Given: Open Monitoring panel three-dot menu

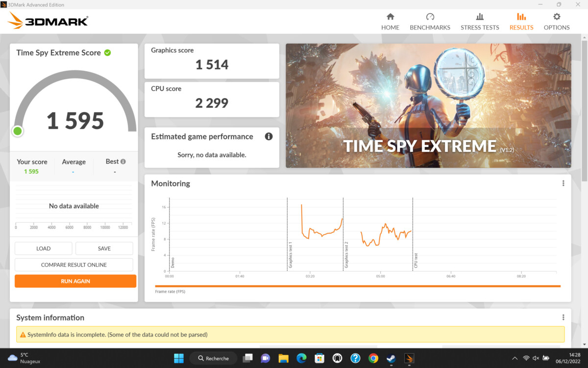Looking at the screenshot, I should click(563, 184).
